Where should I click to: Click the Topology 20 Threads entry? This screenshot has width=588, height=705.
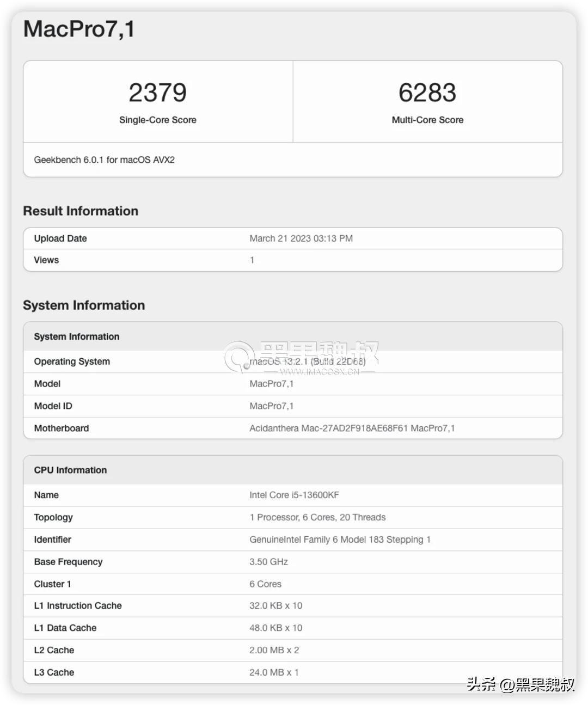(x=317, y=517)
